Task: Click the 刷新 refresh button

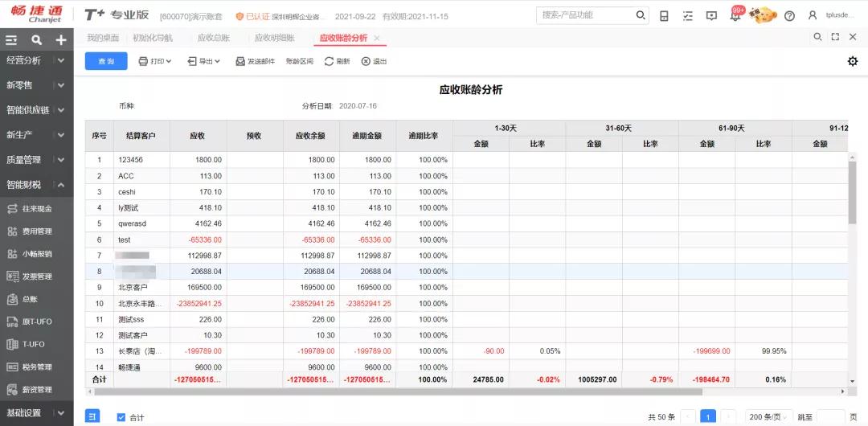Action: 337,62
